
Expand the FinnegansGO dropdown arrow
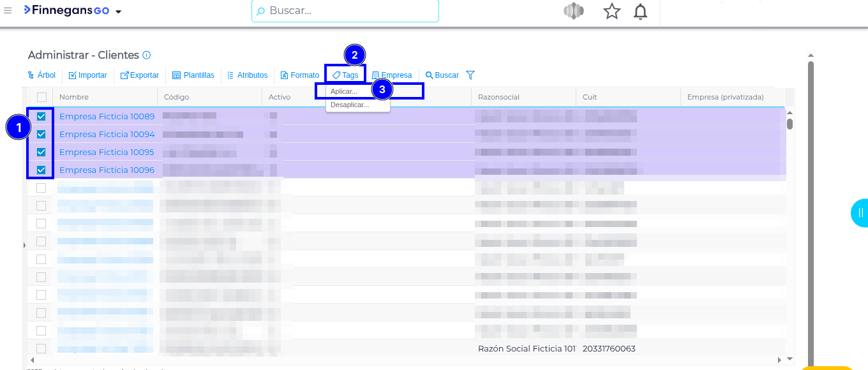click(x=118, y=11)
